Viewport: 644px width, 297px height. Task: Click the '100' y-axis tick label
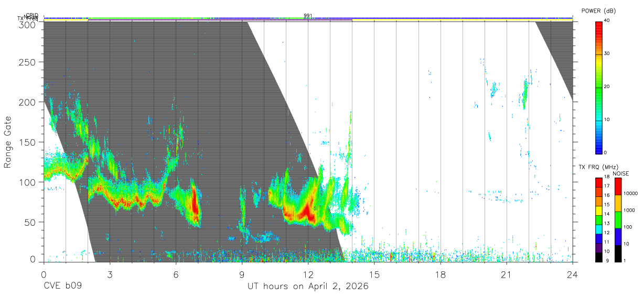28,182
